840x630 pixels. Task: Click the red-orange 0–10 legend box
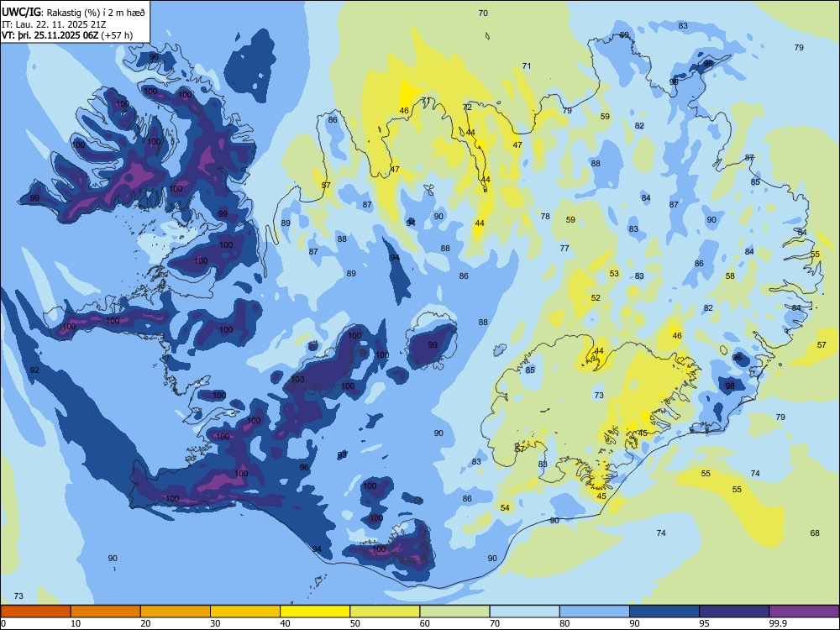pyautogui.click(x=35, y=612)
